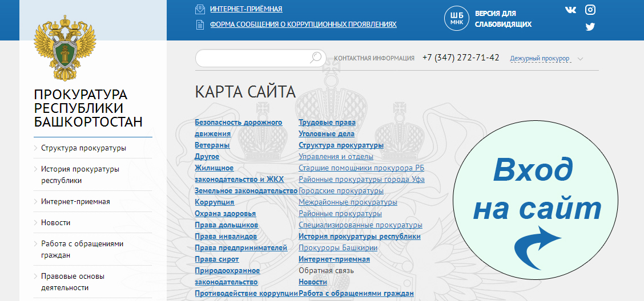Click the magnifying glass search icon
This screenshot has height=301, width=644.
[315, 58]
